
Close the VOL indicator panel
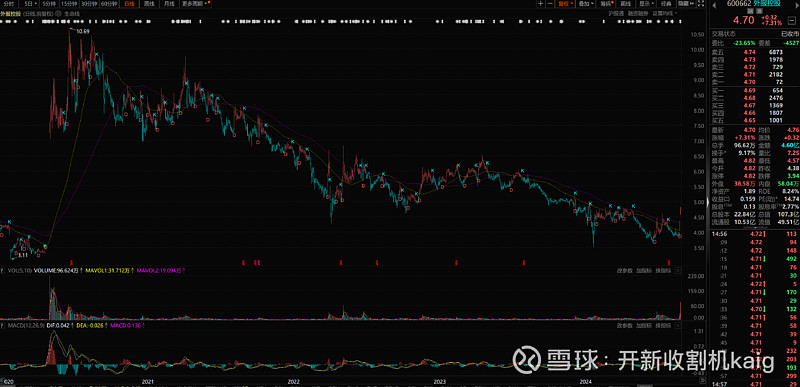tap(678, 270)
